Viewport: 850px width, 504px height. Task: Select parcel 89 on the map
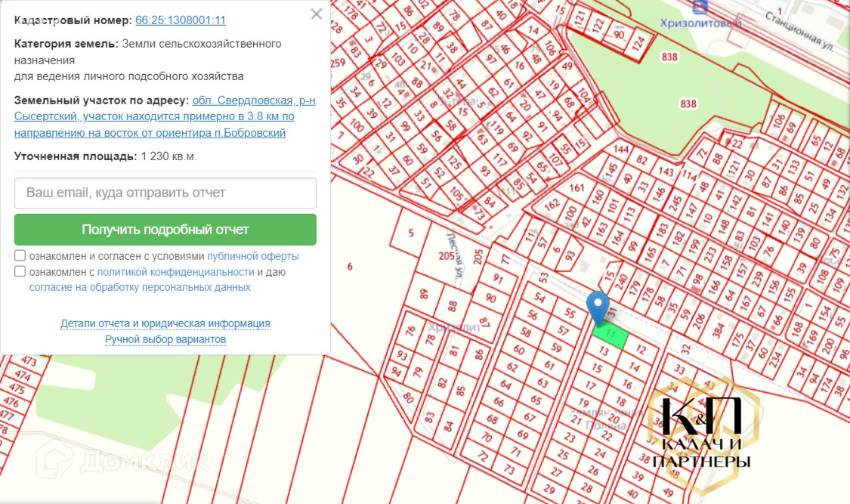pyautogui.click(x=423, y=294)
